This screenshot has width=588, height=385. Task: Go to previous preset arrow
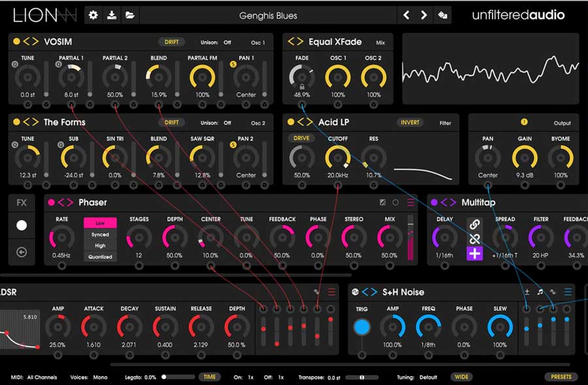tap(406, 16)
